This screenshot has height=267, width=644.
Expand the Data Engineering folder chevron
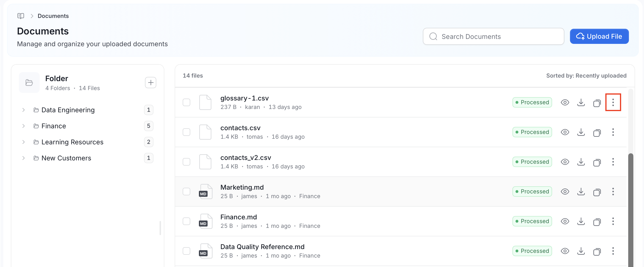coord(24,110)
